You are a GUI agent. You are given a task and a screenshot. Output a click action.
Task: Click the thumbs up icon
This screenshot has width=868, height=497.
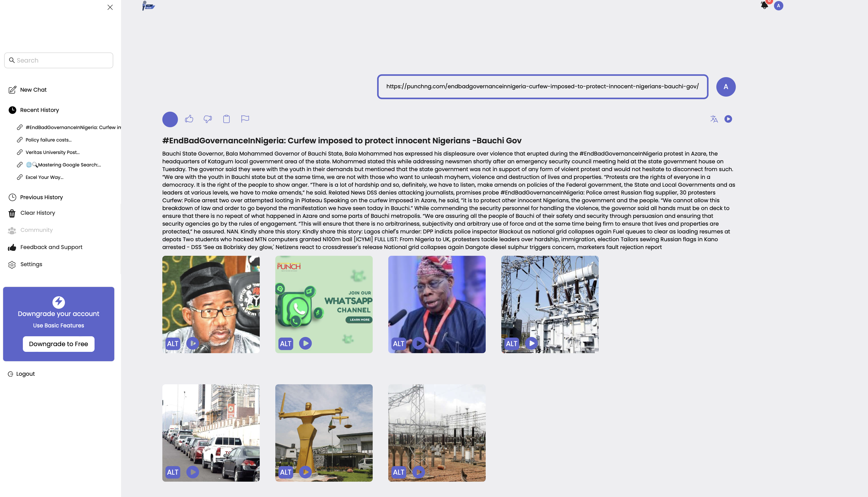click(x=189, y=119)
